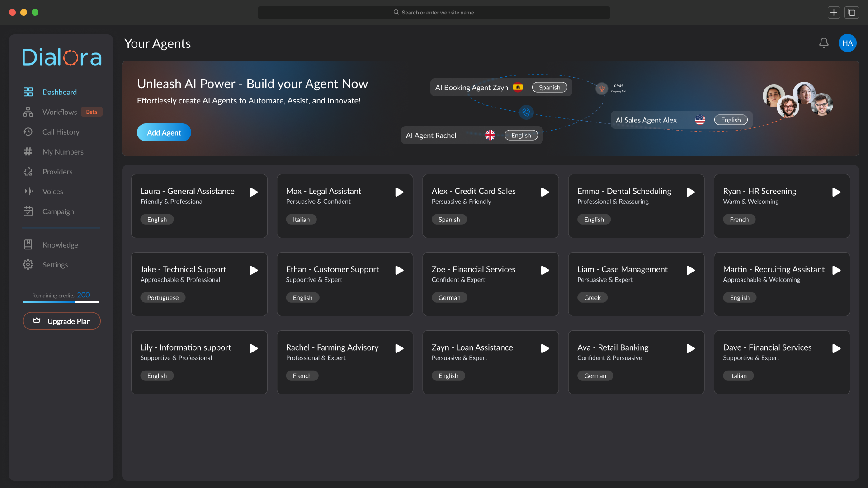868x488 pixels.
Task: Open the Knowledge book icon
Action: click(28, 245)
